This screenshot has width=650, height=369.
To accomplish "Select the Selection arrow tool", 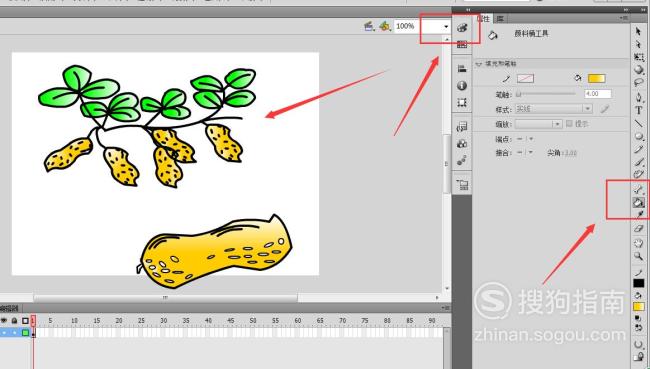I will point(638,31).
